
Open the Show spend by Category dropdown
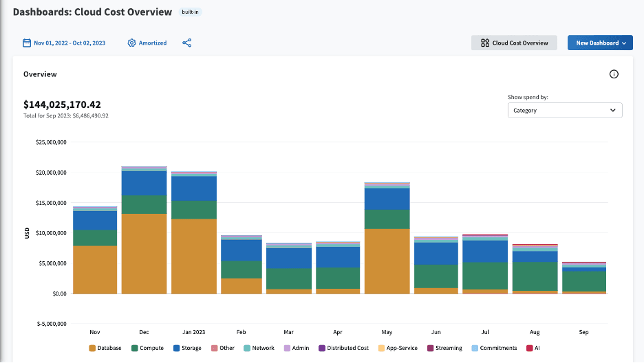564,110
